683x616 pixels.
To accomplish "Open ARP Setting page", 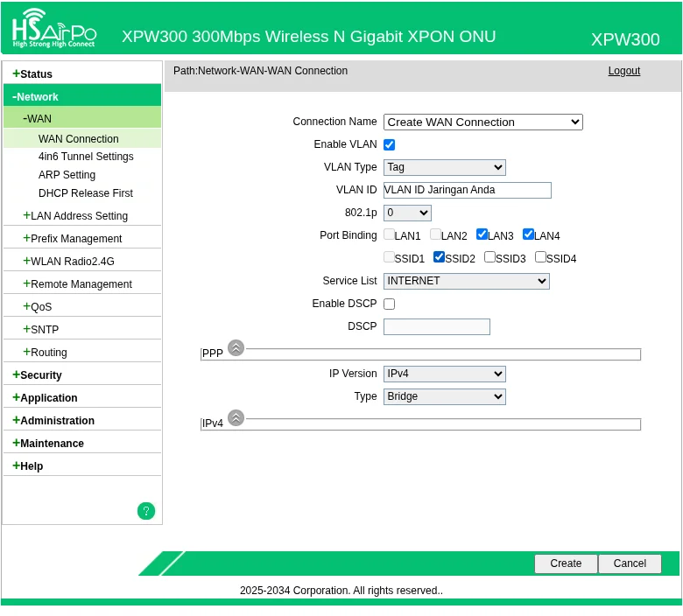I will click(x=67, y=175).
